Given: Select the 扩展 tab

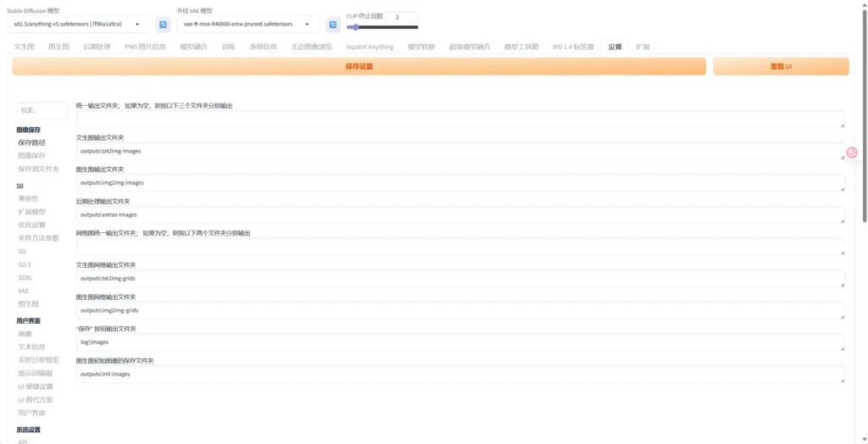Looking at the screenshot, I should (643, 47).
